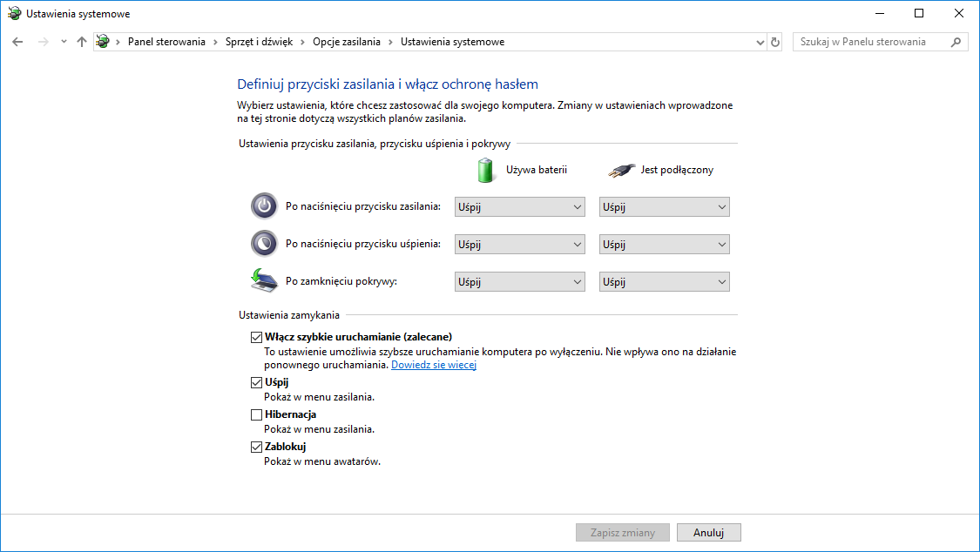980x552 pixels.
Task: Open lid close plugged-in action dropdown
Action: pos(664,282)
